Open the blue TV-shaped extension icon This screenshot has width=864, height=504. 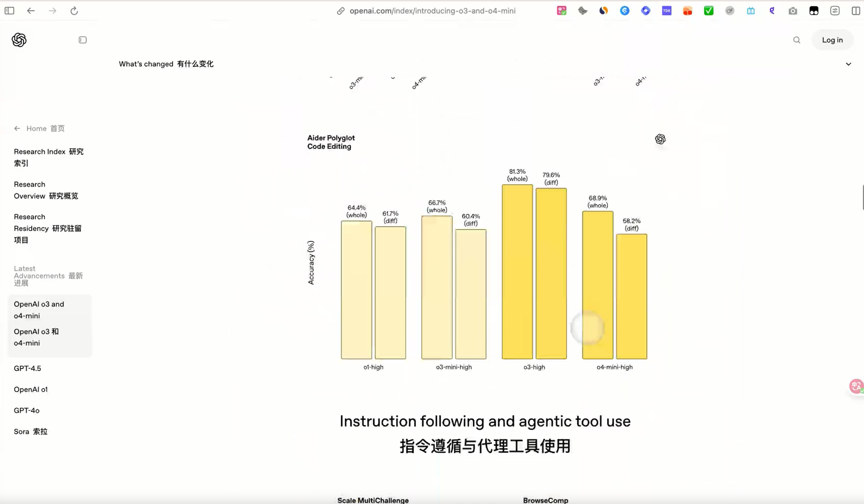coord(751,11)
